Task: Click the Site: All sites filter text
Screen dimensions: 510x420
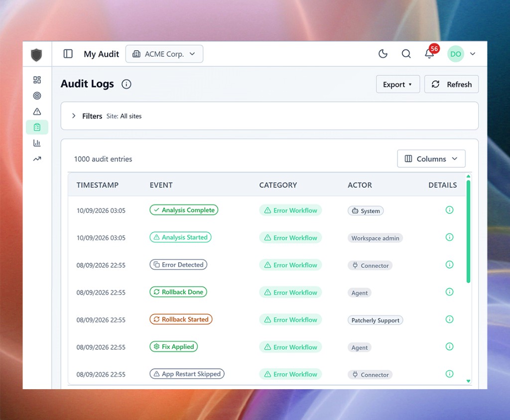Action: 124,116
